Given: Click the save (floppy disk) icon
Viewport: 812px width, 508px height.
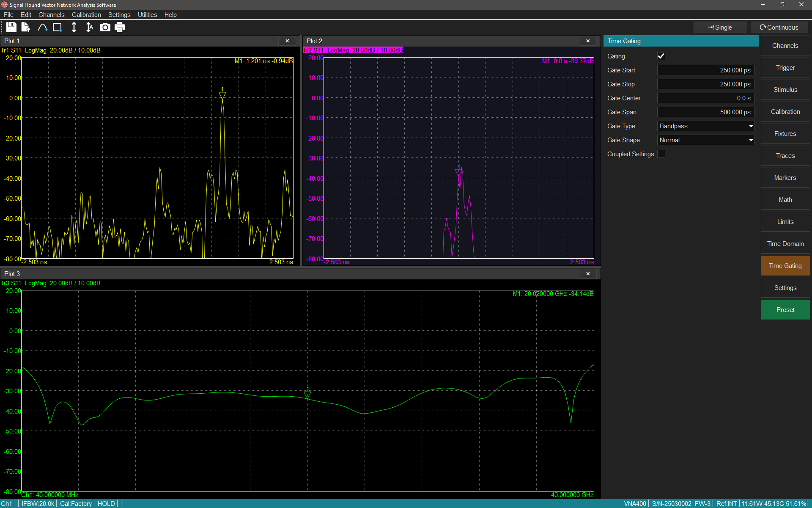Looking at the screenshot, I should click(x=11, y=28).
